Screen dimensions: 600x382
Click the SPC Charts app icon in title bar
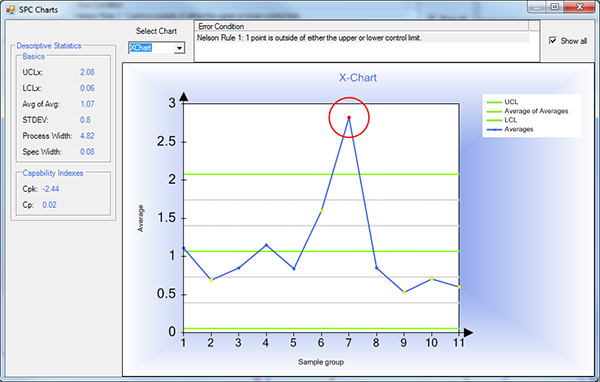point(10,10)
